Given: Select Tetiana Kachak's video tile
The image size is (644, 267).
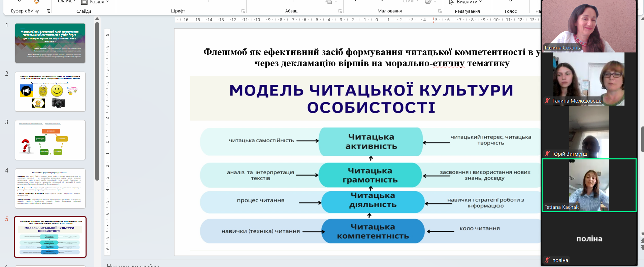Looking at the screenshot, I should [588, 185].
